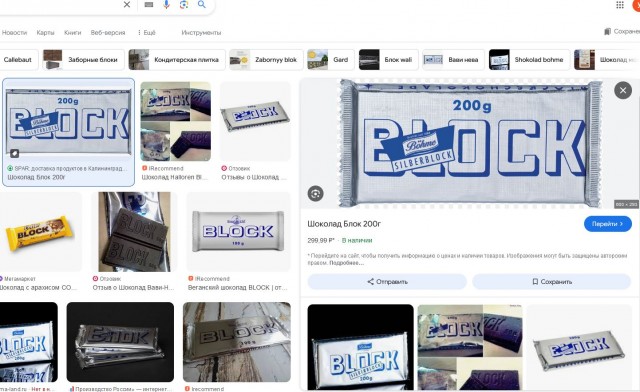
Task: Open the dark chocolate bar Отзовик result
Action: point(134,232)
